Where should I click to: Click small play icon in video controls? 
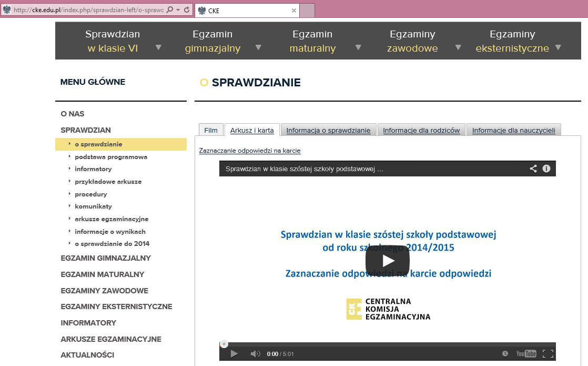[x=234, y=353]
